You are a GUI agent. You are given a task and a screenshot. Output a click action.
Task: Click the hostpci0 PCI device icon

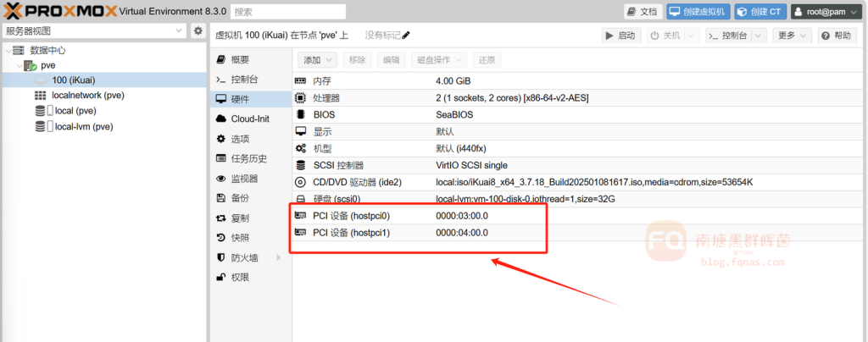pos(300,216)
